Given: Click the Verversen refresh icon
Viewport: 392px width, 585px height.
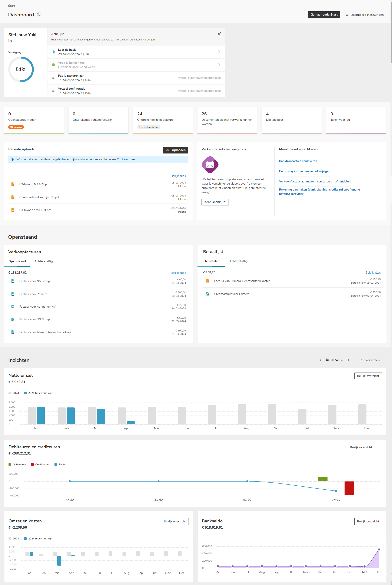Looking at the screenshot, I should (x=361, y=360).
